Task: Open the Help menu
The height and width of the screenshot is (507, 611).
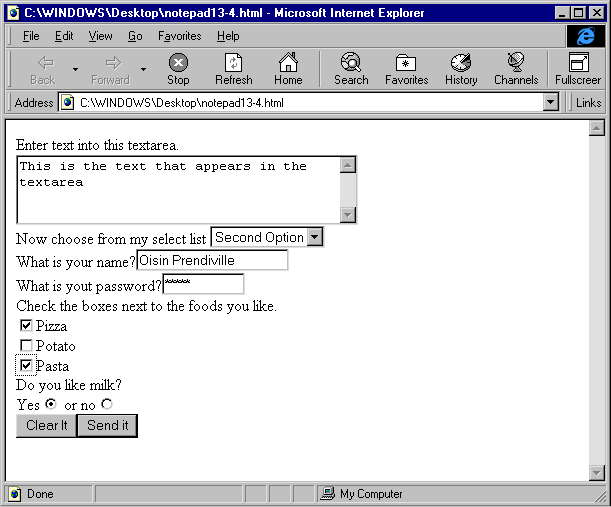Action: pyautogui.click(x=228, y=36)
